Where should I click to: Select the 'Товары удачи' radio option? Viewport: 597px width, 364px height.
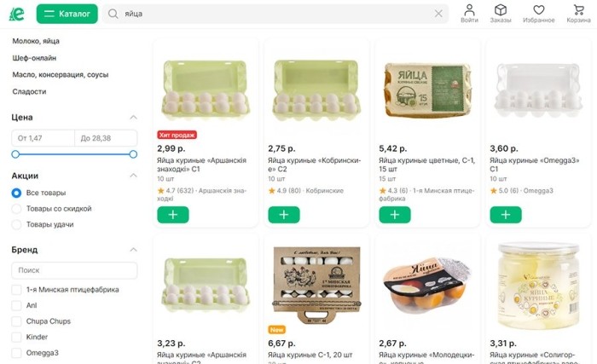click(16, 224)
